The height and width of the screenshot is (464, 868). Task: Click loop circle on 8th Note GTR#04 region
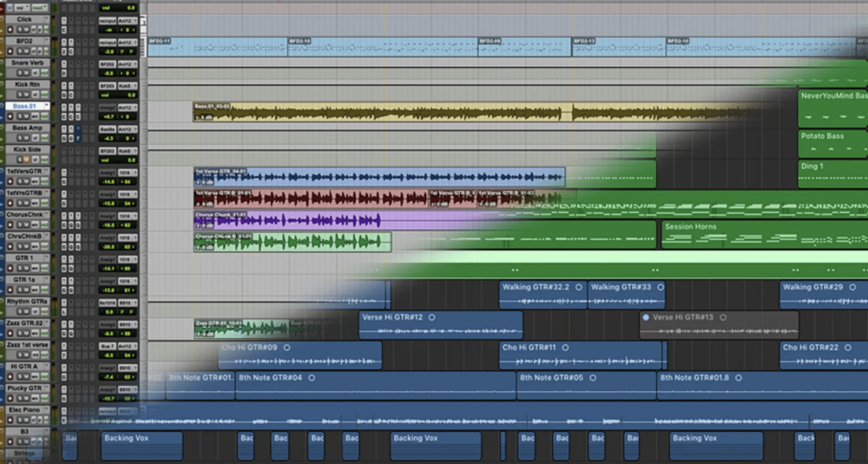[x=312, y=378]
